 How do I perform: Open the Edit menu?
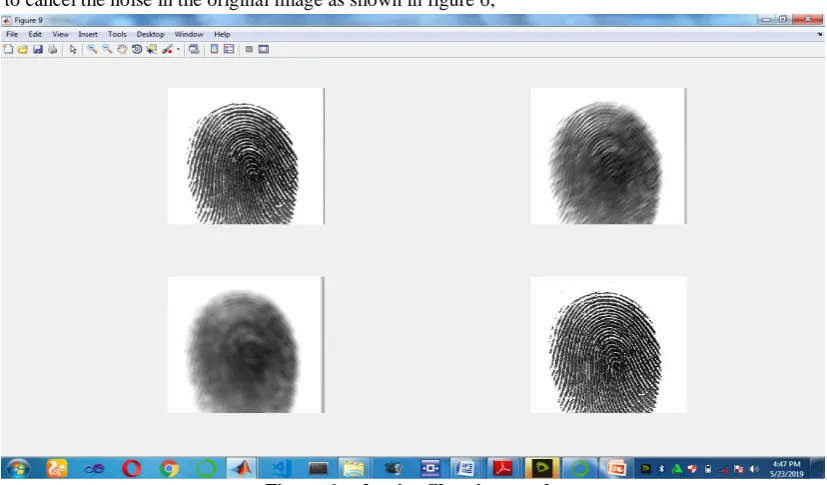pos(35,34)
